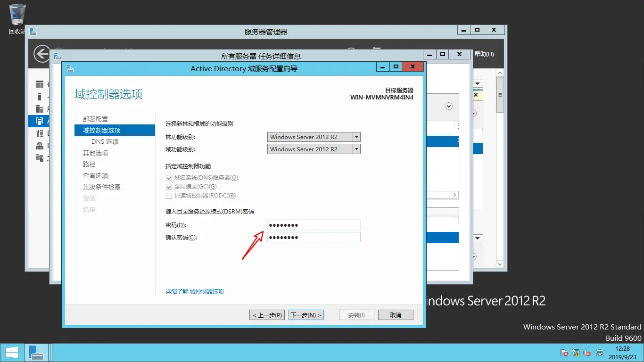
Task: Focus the 密码(D) DSRM password field
Action: click(x=314, y=225)
